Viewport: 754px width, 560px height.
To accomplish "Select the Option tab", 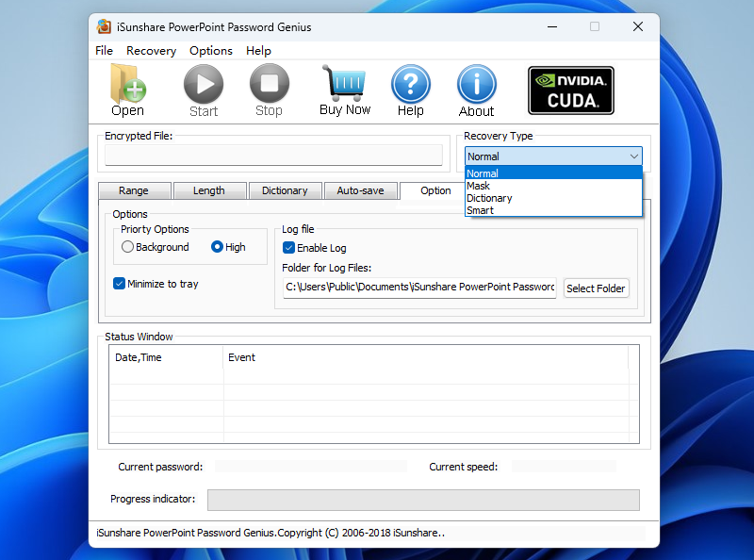I will click(x=434, y=190).
